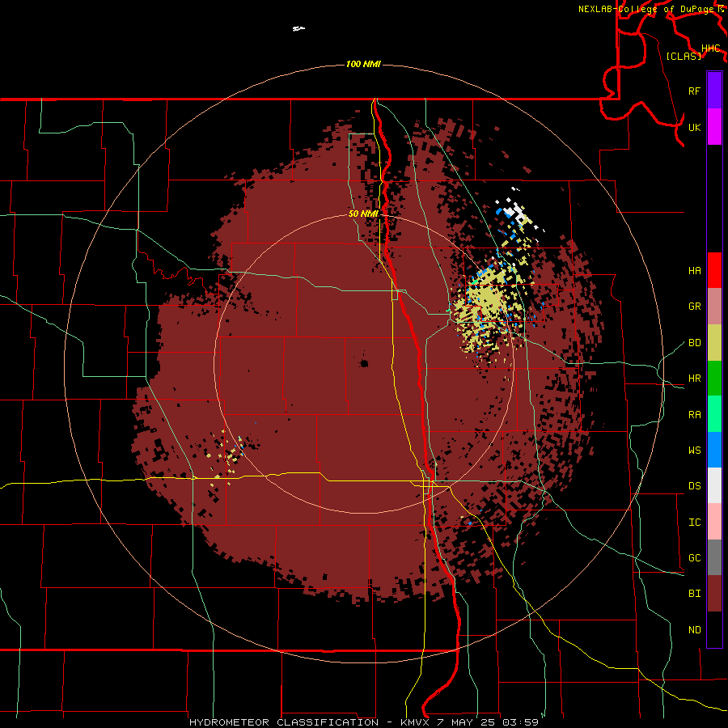Click the RA light-green legend swatch
The width and height of the screenshot is (728, 728).
coord(714,414)
